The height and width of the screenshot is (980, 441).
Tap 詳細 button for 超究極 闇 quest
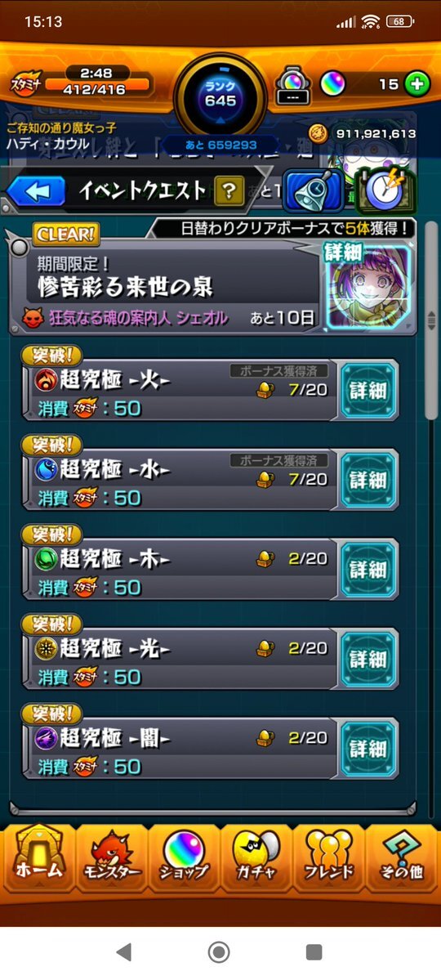pyautogui.click(x=368, y=749)
